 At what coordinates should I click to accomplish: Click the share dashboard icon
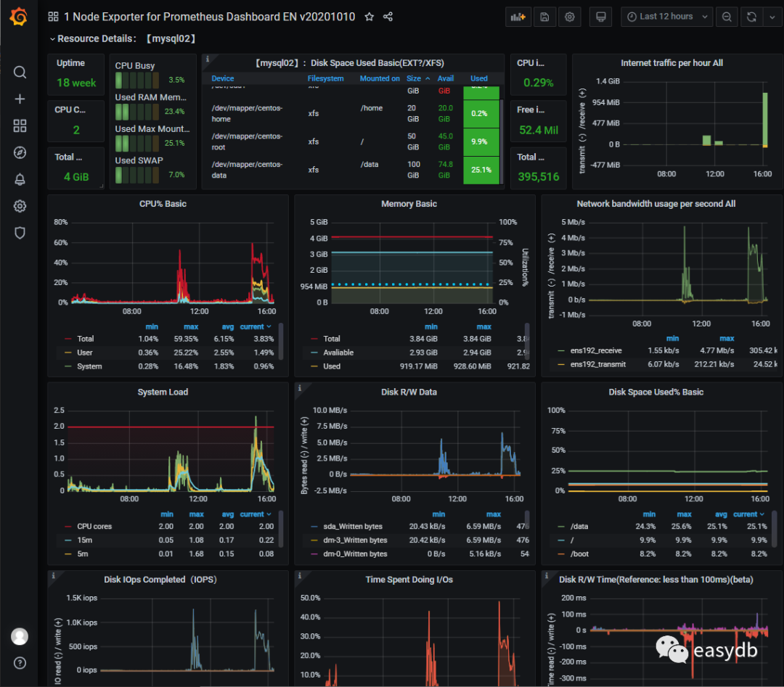(x=388, y=17)
